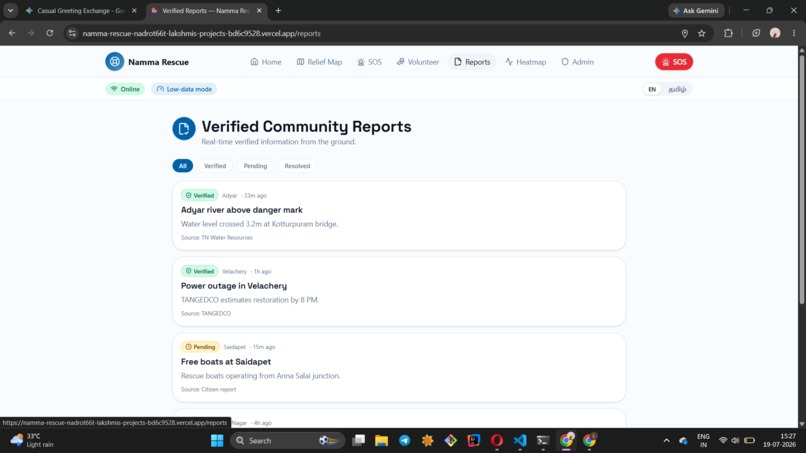Open Task View on the taskbar
Viewport: 806px width, 453px height.
pyautogui.click(x=358, y=441)
